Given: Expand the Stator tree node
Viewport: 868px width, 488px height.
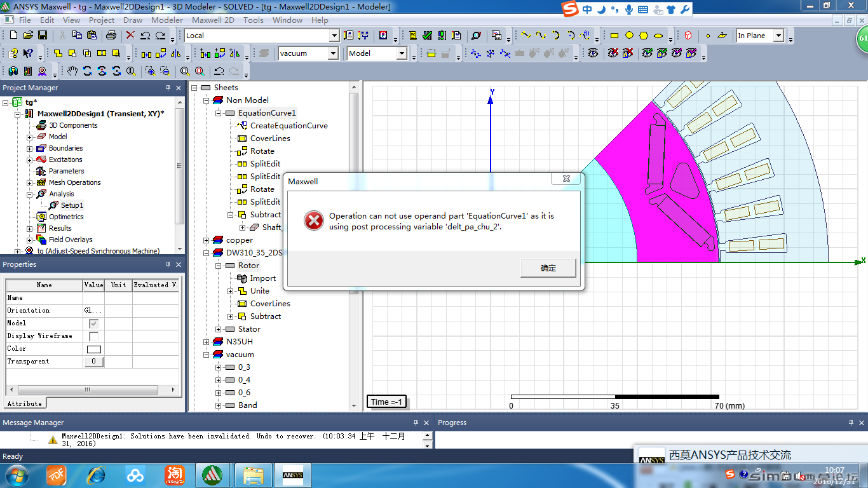Looking at the screenshot, I should click(x=218, y=329).
